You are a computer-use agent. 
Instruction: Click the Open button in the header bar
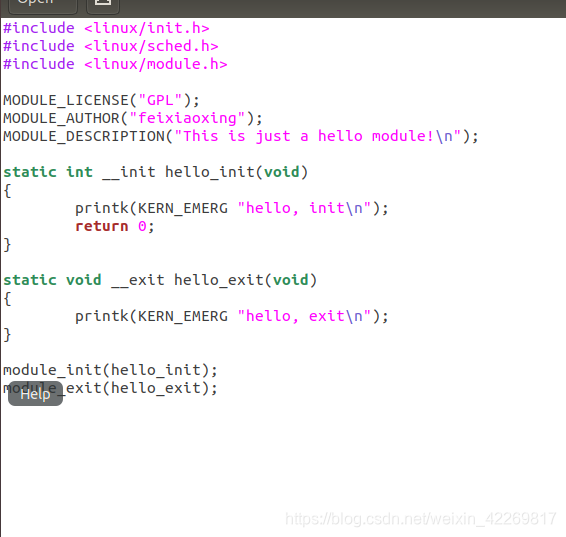point(43,5)
